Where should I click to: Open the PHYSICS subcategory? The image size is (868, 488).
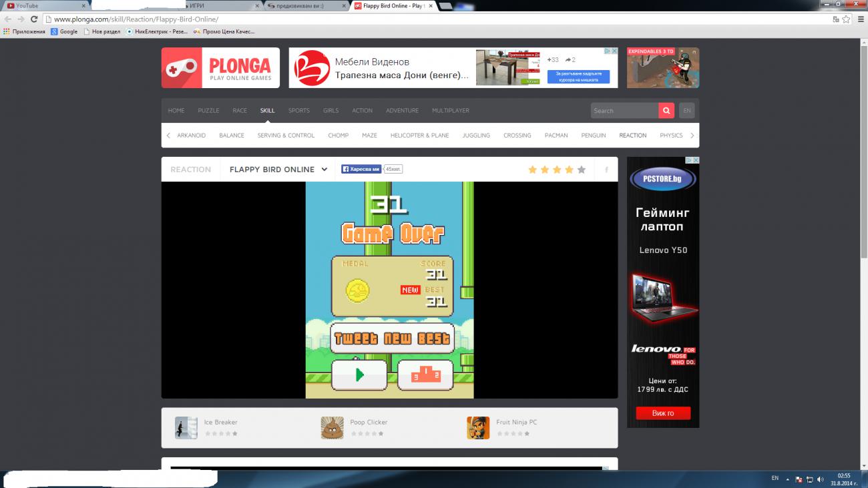click(671, 136)
